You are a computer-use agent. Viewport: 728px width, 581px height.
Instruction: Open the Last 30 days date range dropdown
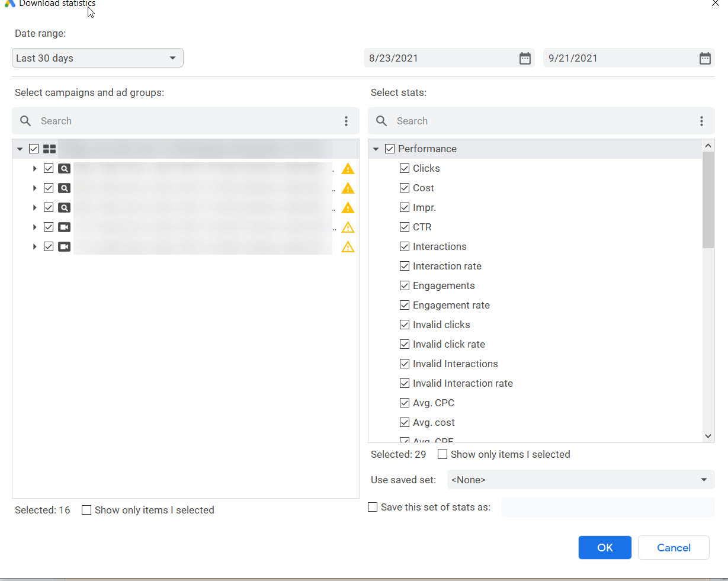98,58
